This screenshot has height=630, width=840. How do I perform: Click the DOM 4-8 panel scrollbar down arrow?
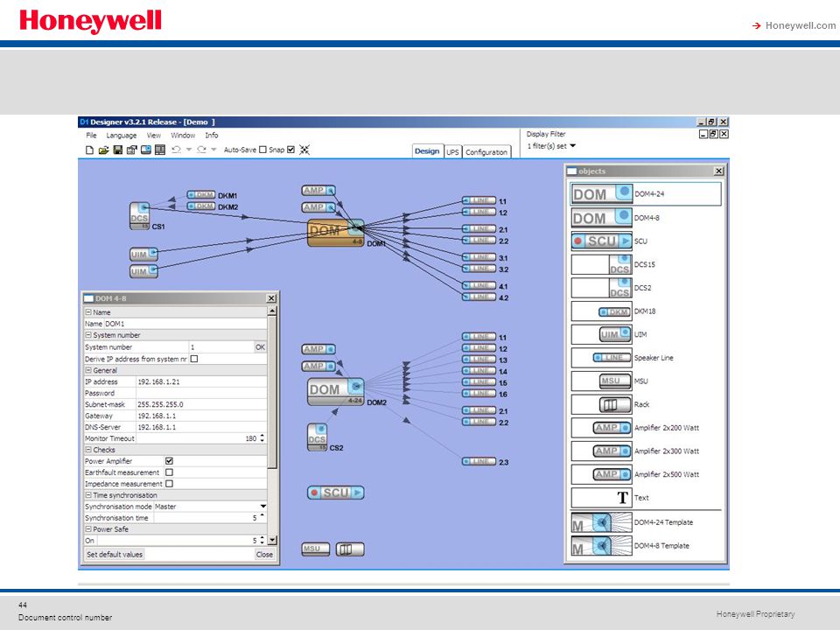pyautogui.click(x=272, y=541)
